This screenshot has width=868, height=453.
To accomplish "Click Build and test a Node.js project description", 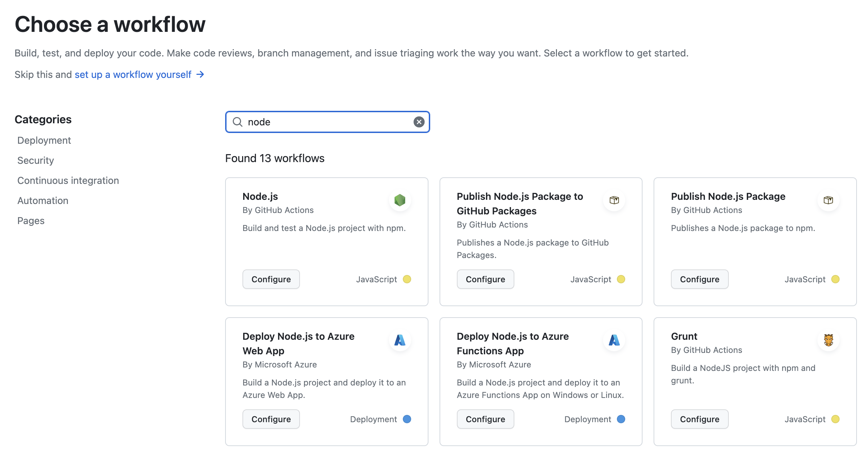I will click(324, 228).
